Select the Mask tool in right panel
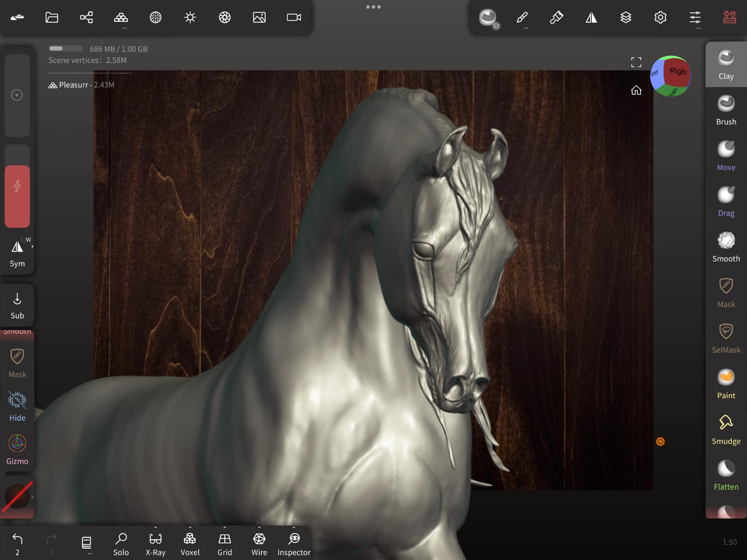The height and width of the screenshot is (560, 747). coord(726,292)
